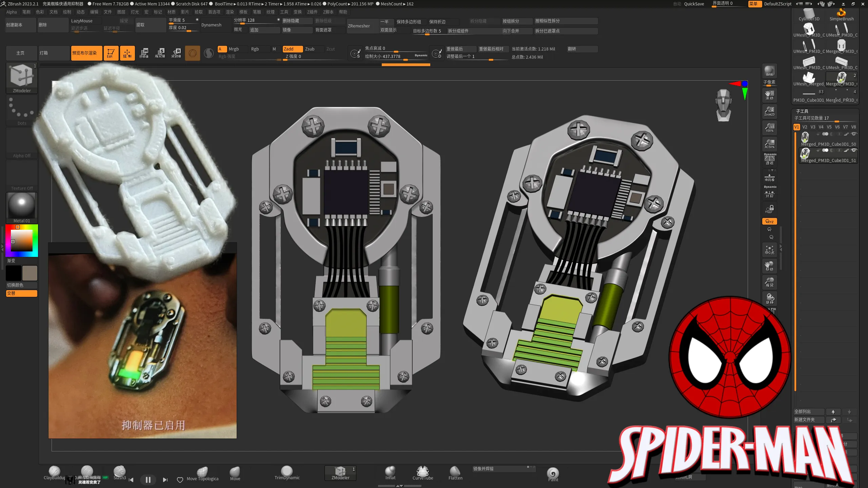The width and height of the screenshot is (868, 488).
Task: Click the frame center point (中心点) icon
Action: click(770, 250)
